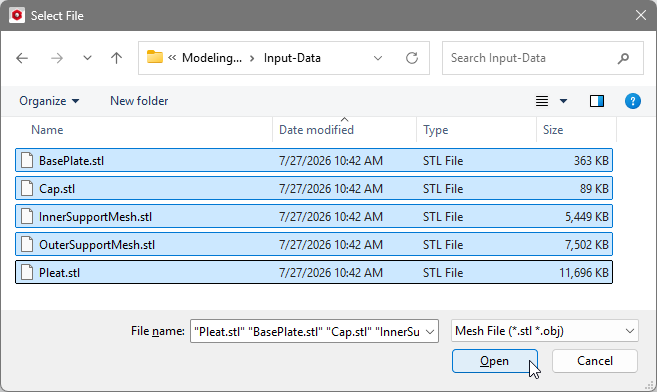Click the 363 KB size cell
Screen dimensions: 657x392
coord(591,160)
